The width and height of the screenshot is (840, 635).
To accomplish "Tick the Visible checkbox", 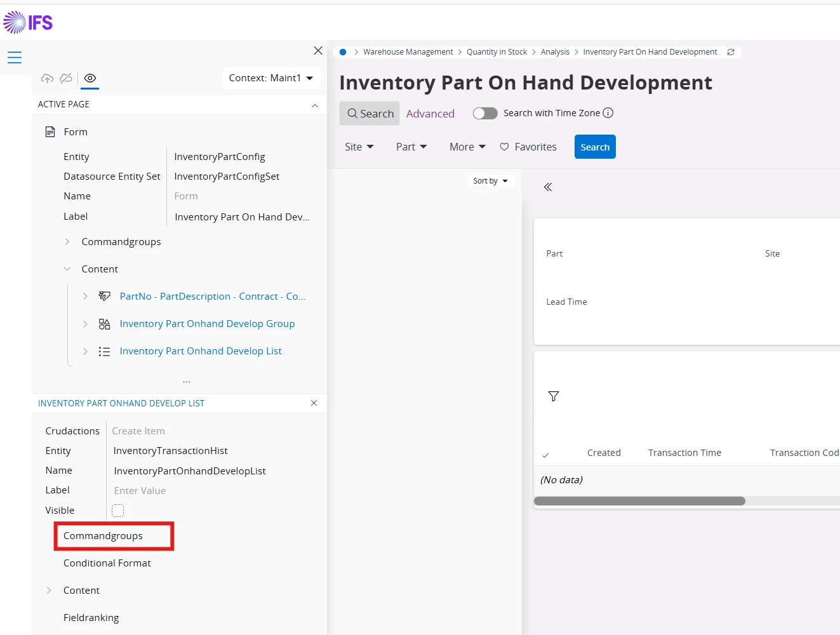I will (118, 511).
